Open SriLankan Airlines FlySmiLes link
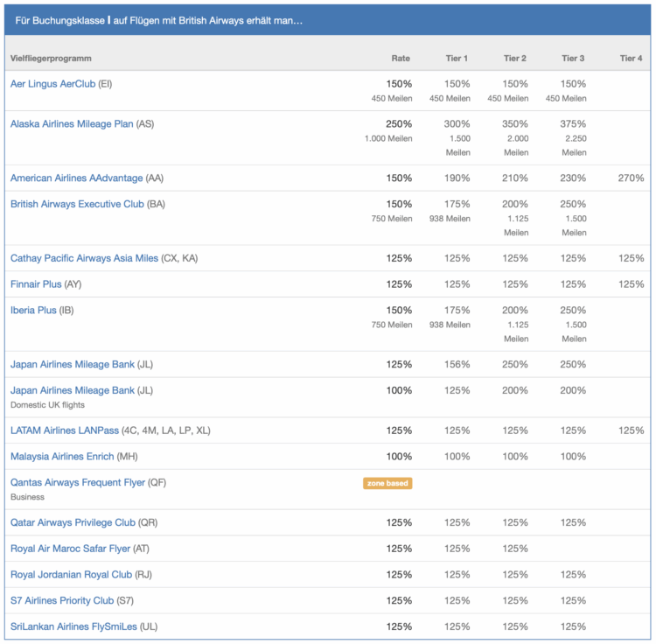This screenshot has height=644, width=656. pos(73,627)
